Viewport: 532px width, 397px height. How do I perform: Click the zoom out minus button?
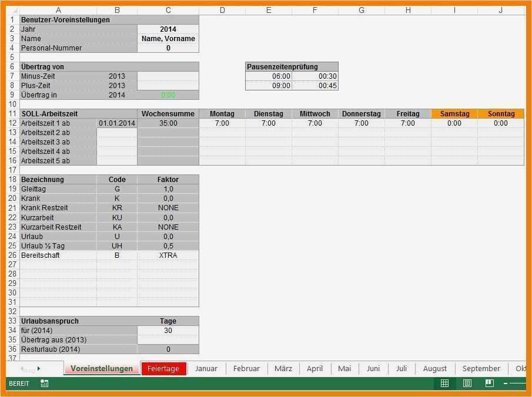506,383
